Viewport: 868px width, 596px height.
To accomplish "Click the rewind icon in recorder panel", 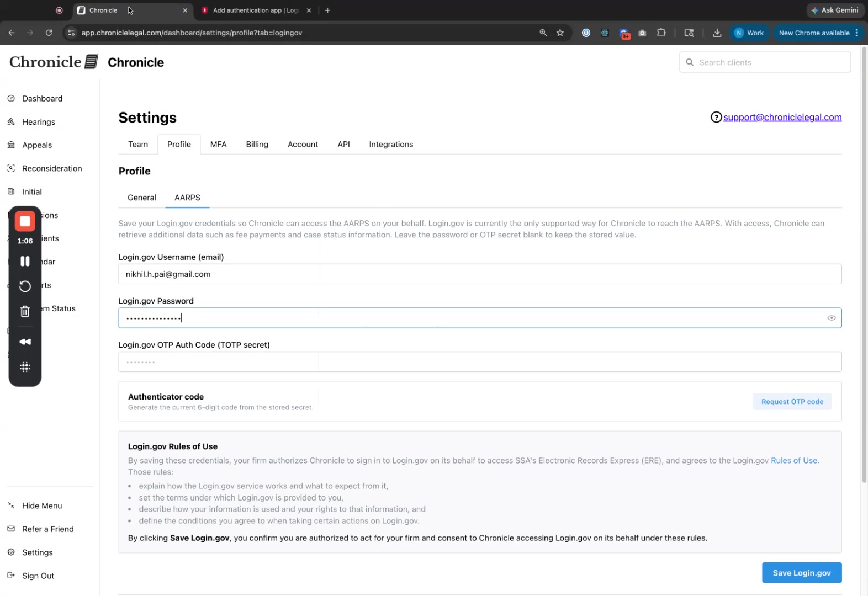I will (25, 342).
